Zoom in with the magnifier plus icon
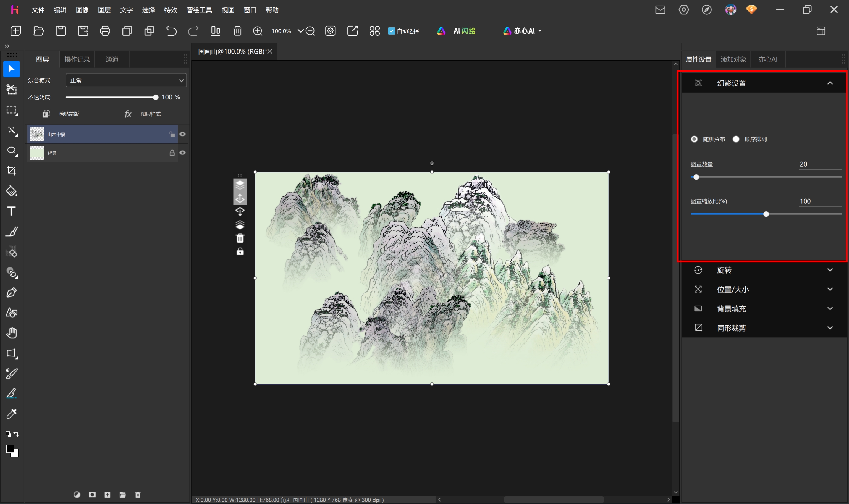This screenshot has width=849, height=504. tap(258, 31)
